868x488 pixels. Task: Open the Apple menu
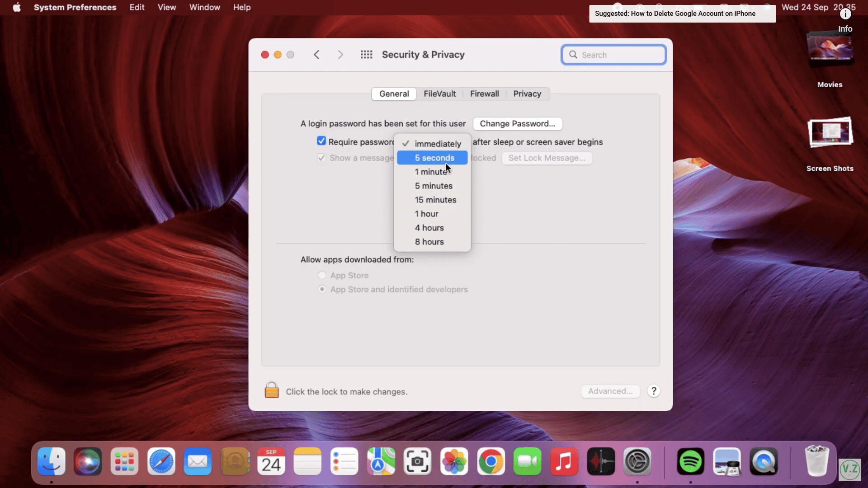(x=17, y=7)
